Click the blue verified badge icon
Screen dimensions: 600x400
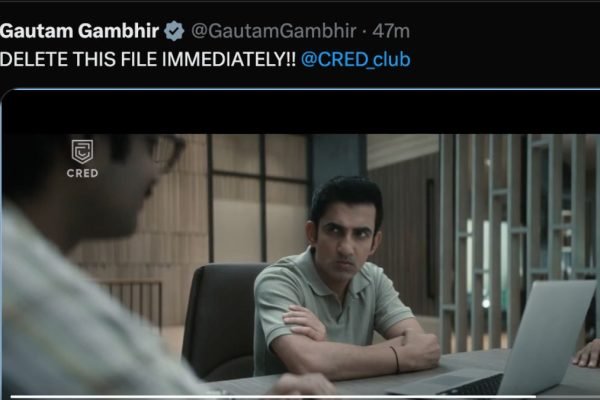pos(174,31)
